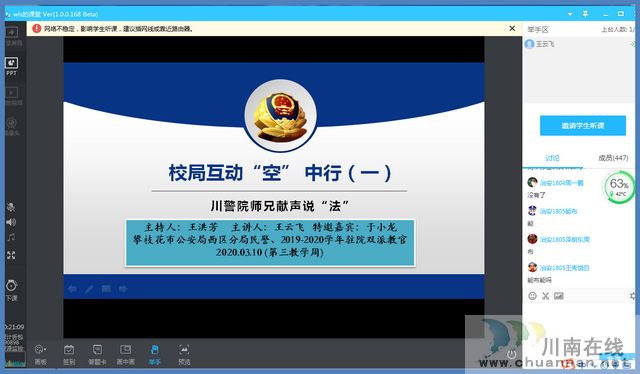The height and width of the screenshot is (374, 640).
Task: Open the camera option in the sidebar
Action: pyautogui.click(x=11, y=126)
